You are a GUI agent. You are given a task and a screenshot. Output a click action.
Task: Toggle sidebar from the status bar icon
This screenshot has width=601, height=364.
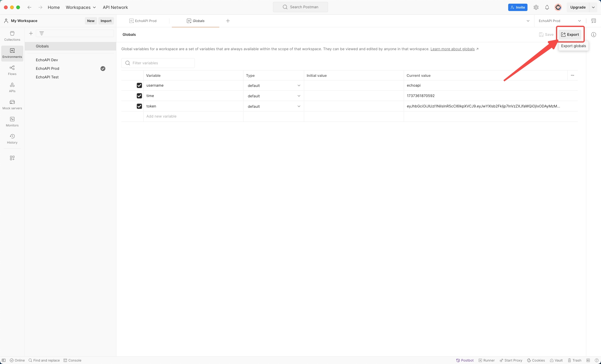click(x=4, y=360)
